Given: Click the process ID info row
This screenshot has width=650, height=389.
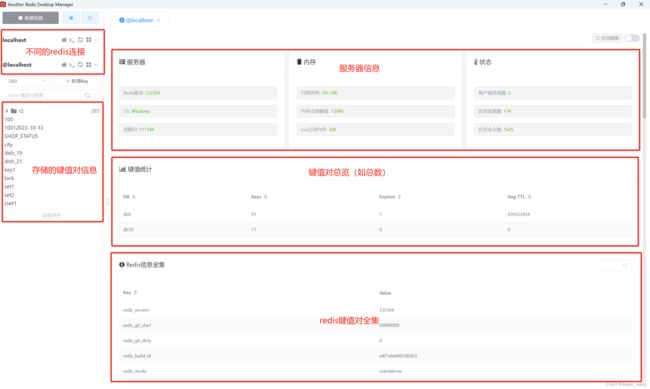Looking at the screenshot, I should (x=198, y=129).
